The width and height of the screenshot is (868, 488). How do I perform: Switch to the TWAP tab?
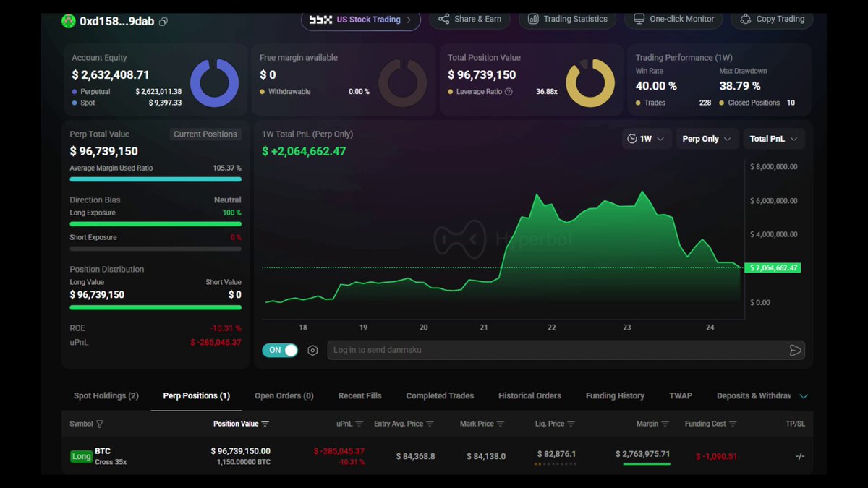[x=681, y=396]
